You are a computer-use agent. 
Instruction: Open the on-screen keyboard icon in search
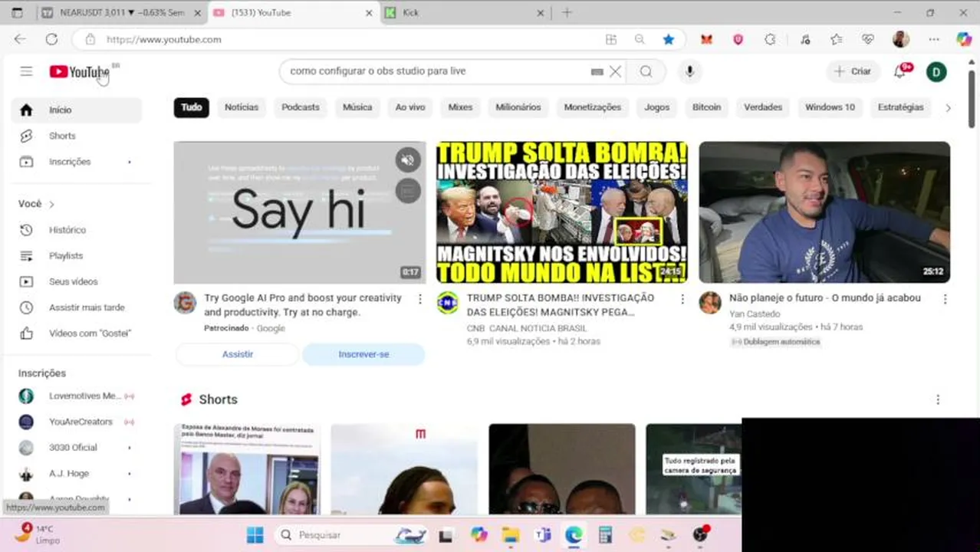[x=597, y=71]
